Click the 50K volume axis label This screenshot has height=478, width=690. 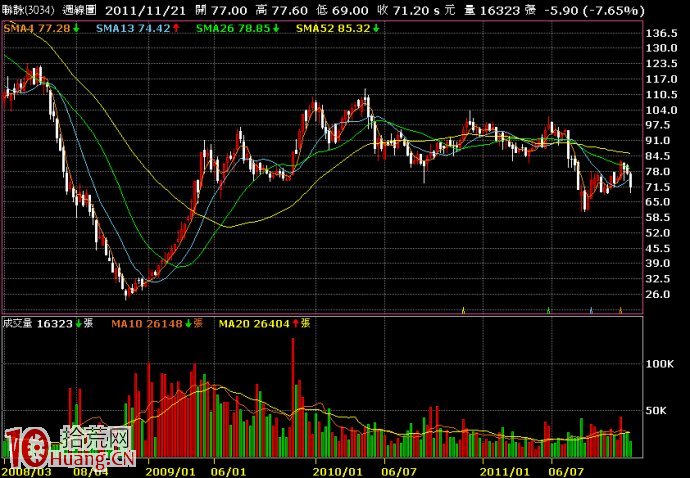click(656, 411)
